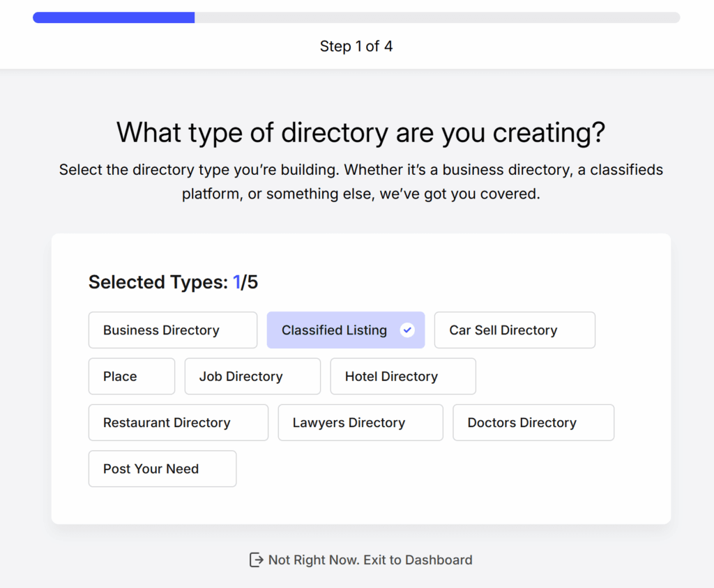Select the Post Your Need option
This screenshot has width=714, height=588.
click(162, 469)
